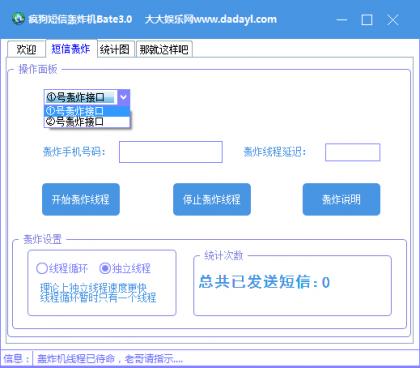Click the combo box showing ①号轰炸接口
Screen dimensions: 420x368
87,97
